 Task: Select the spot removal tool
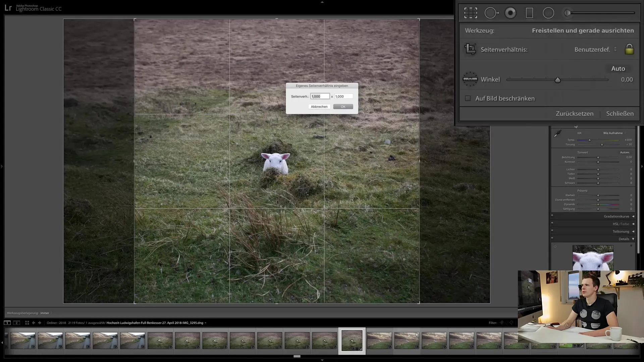click(x=491, y=13)
